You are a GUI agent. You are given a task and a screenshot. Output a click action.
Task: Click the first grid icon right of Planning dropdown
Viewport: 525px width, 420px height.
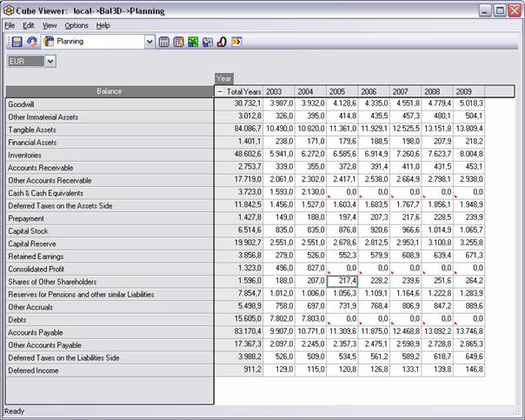click(164, 41)
